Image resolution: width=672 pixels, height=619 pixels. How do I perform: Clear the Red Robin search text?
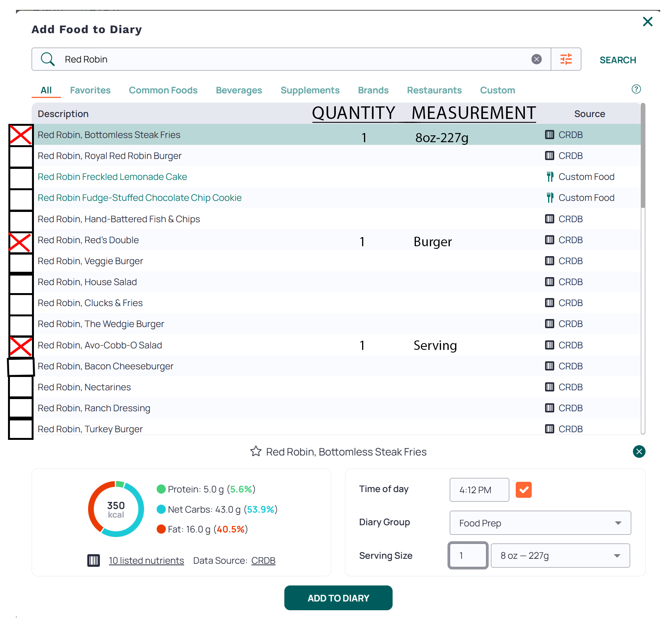pos(536,59)
